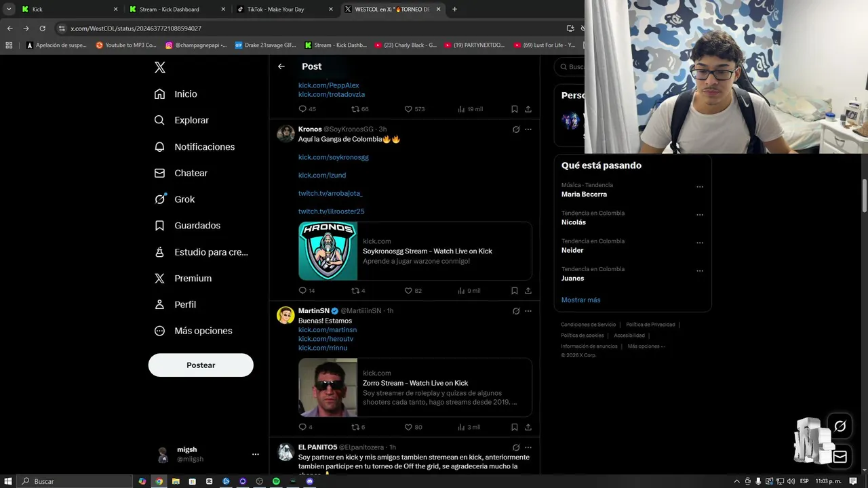The width and height of the screenshot is (868, 488).
Task: Open kick.com/martinsn link
Action: click(x=328, y=330)
